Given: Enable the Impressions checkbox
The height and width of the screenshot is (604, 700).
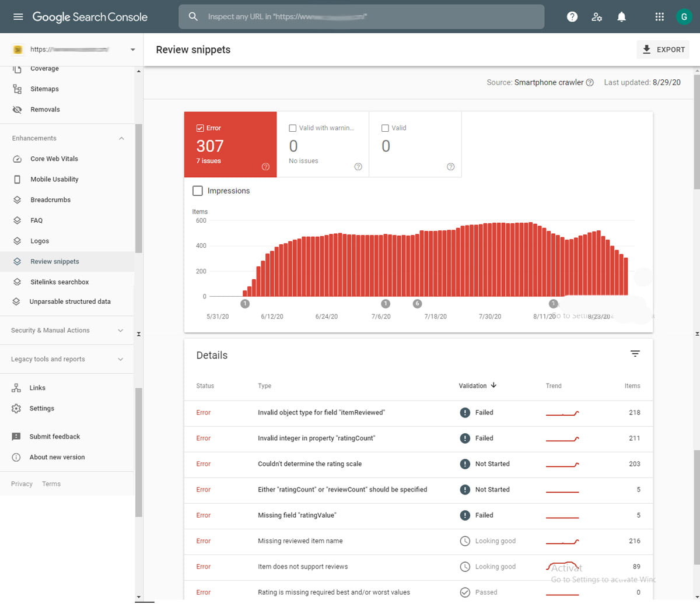Looking at the screenshot, I should (x=198, y=191).
